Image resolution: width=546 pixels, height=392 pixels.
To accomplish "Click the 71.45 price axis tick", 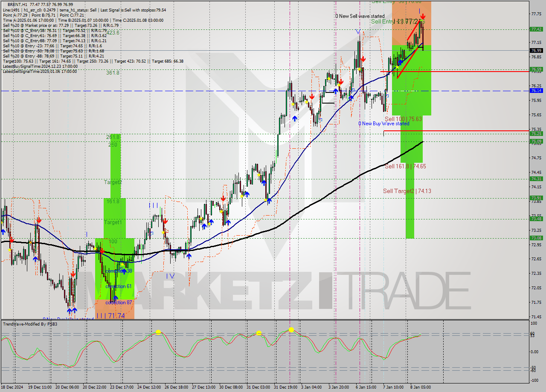I will [536, 317].
